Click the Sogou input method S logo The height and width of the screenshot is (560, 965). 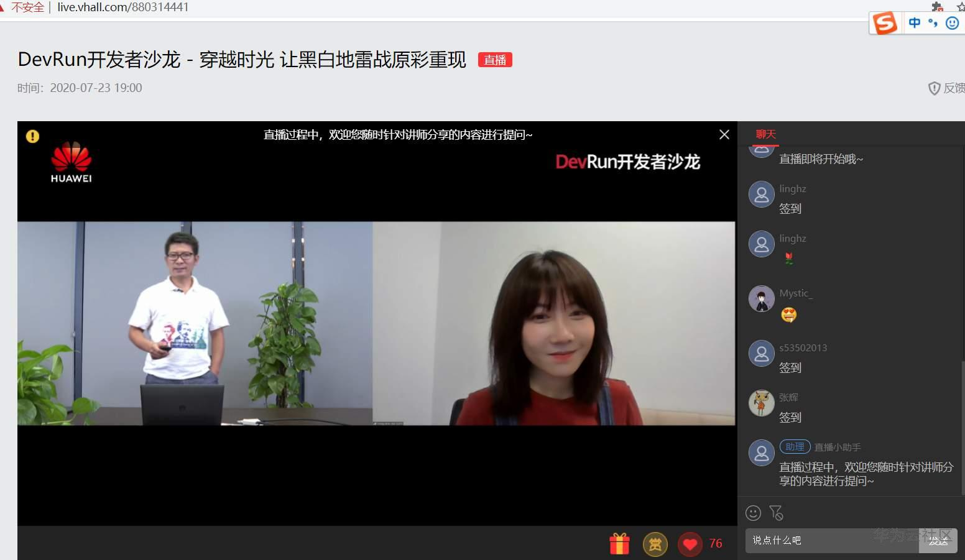[885, 23]
